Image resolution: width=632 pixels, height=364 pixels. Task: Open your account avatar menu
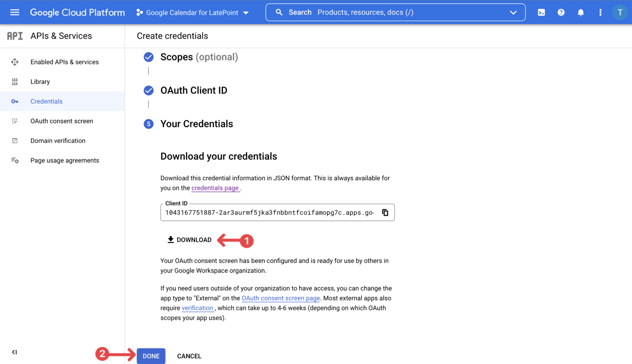tap(620, 12)
